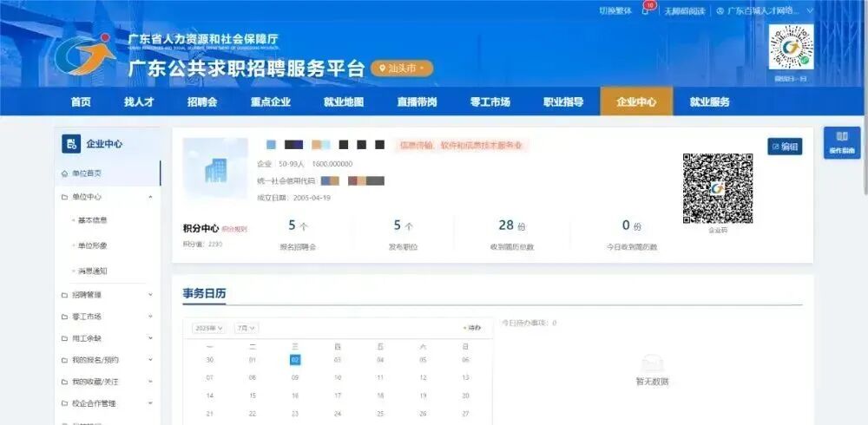868x425 pixels.
Task: Open 基本信息 in sidebar
Action: 93,220
